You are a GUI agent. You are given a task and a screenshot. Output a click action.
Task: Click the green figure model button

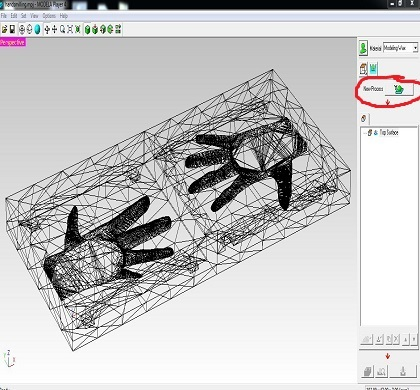tap(363, 48)
